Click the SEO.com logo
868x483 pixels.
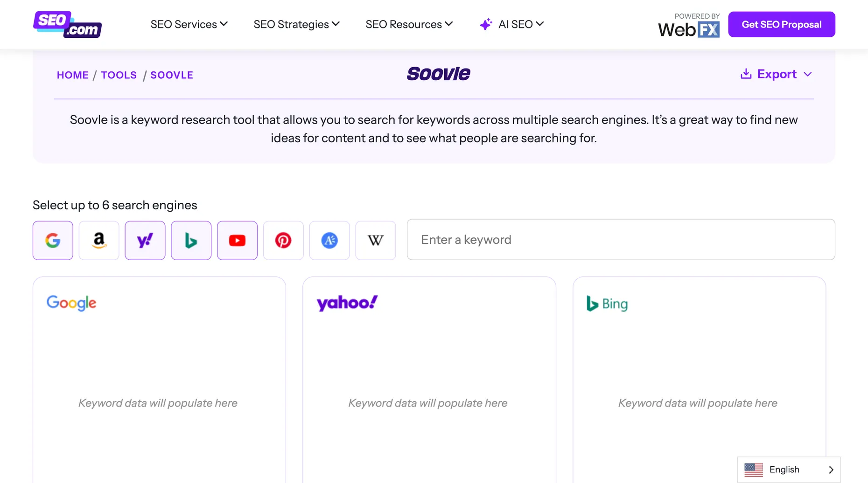tap(67, 24)
